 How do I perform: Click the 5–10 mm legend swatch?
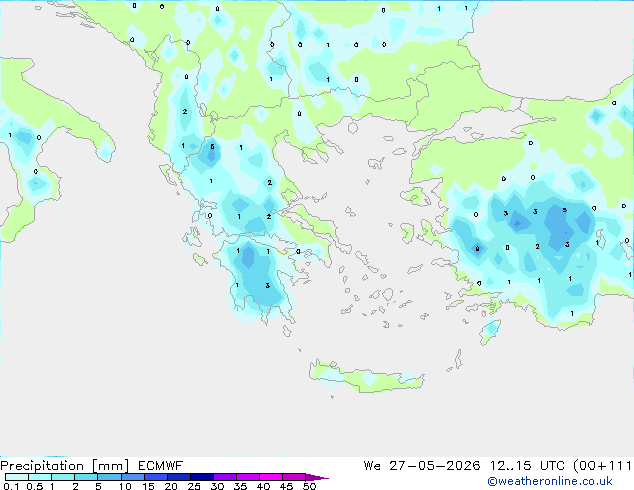pyautogui.click(x=109, y=477)
